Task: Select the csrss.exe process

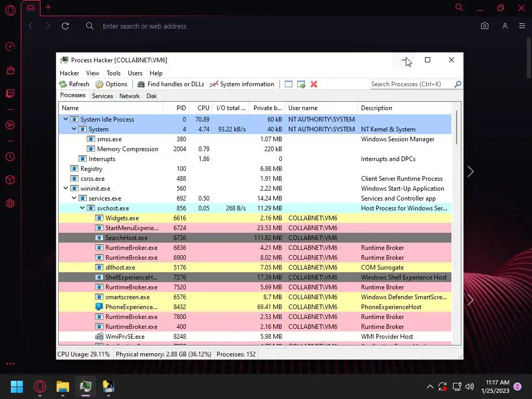Action: coord(255,179)
